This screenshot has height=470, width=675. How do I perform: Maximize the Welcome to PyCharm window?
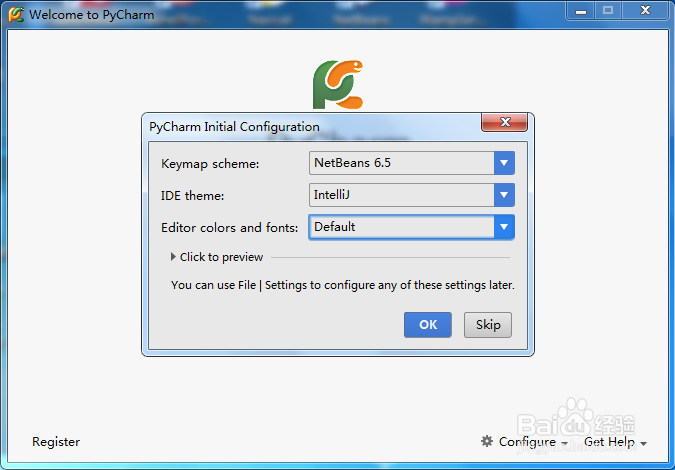608,11
